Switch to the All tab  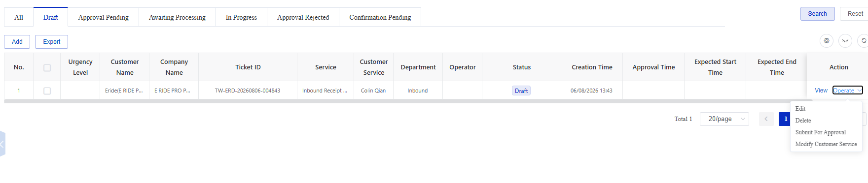point(19,17)
